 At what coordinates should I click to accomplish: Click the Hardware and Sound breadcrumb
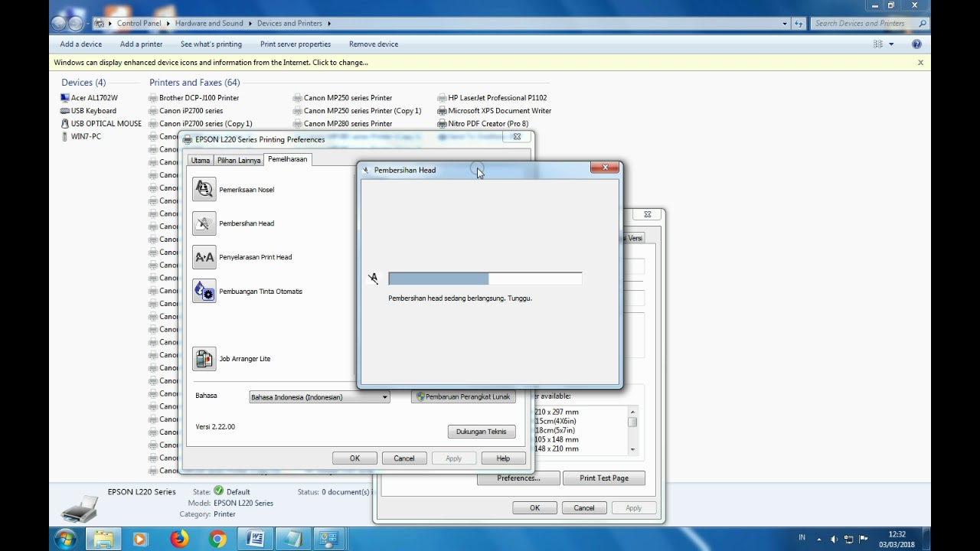point(209,24)
